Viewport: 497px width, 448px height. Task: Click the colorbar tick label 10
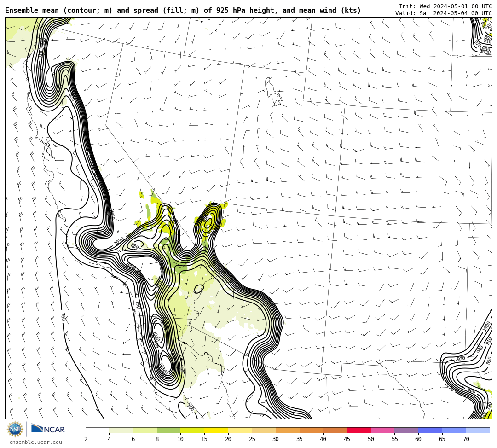(180, 439)
